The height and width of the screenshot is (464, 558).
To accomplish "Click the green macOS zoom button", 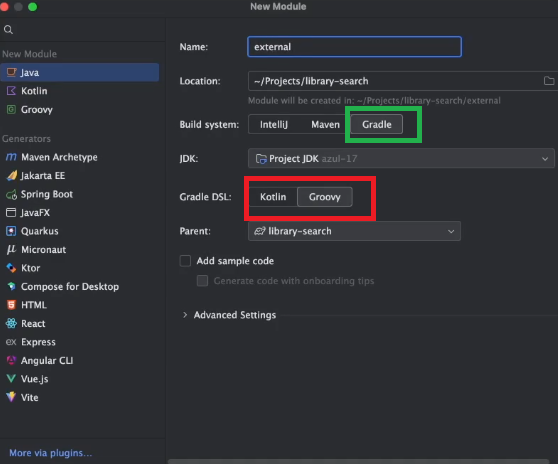I will [x=32, y=7].
